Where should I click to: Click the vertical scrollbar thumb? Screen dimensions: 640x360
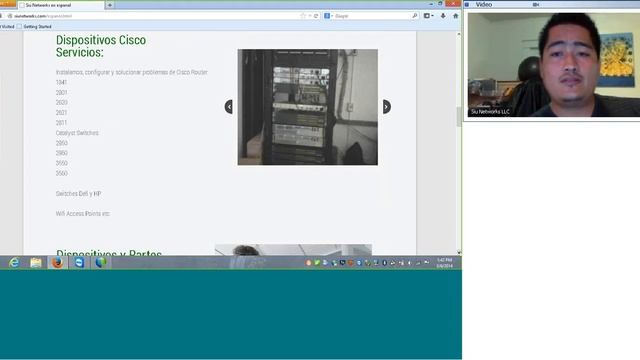coord(459,116)
